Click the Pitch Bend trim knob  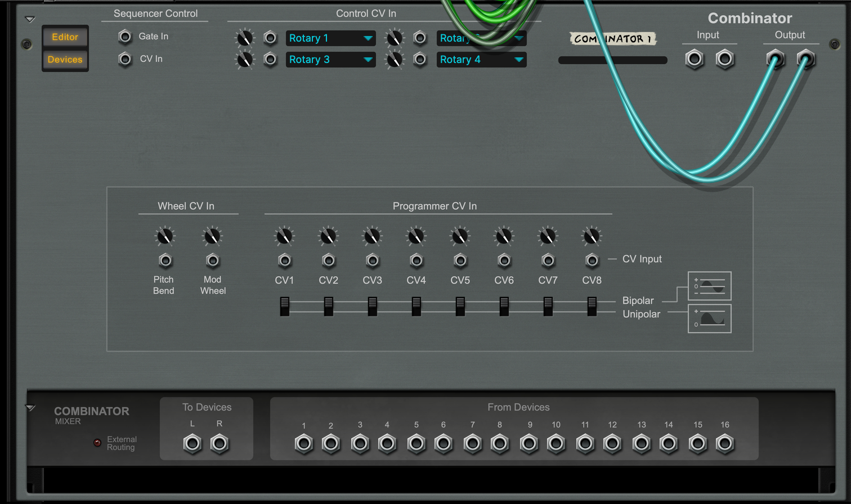point(165,237)
